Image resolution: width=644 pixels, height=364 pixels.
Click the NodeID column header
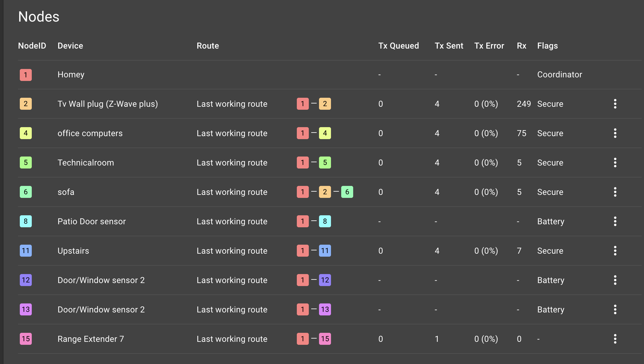[x=32, y=46]
